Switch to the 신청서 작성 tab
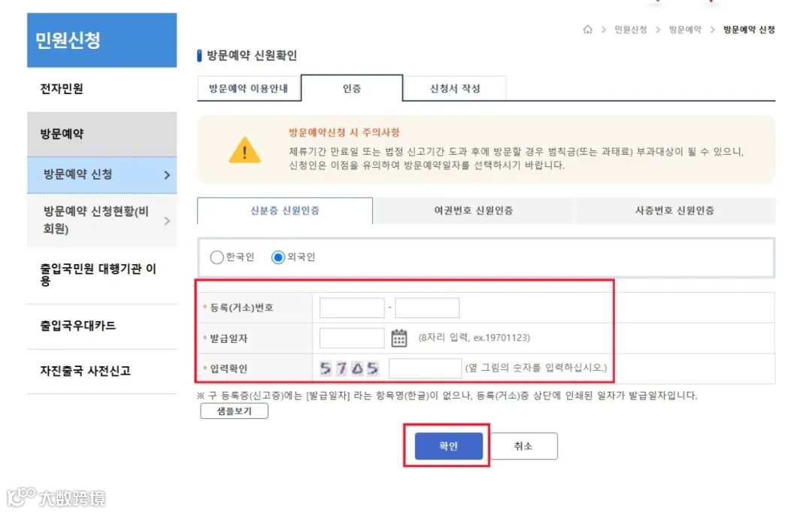Screen dimensions: 812x513 (x=455, y=89)
